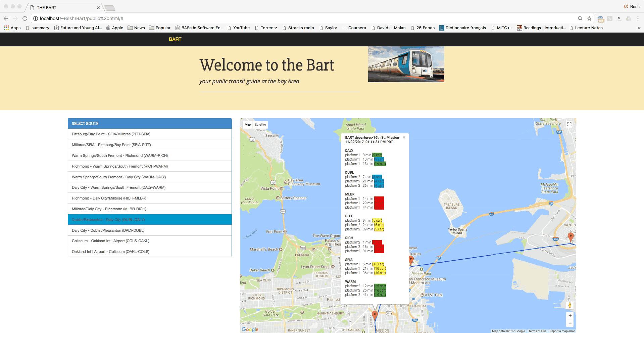Click the zoom magnifier icon in address bar

pyautogui.click(x=580, y=18)
